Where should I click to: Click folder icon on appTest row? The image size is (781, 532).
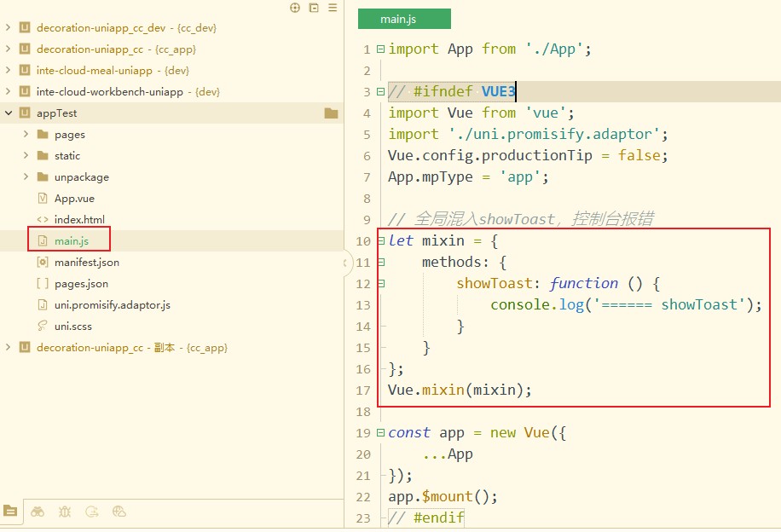click(331, 113)
